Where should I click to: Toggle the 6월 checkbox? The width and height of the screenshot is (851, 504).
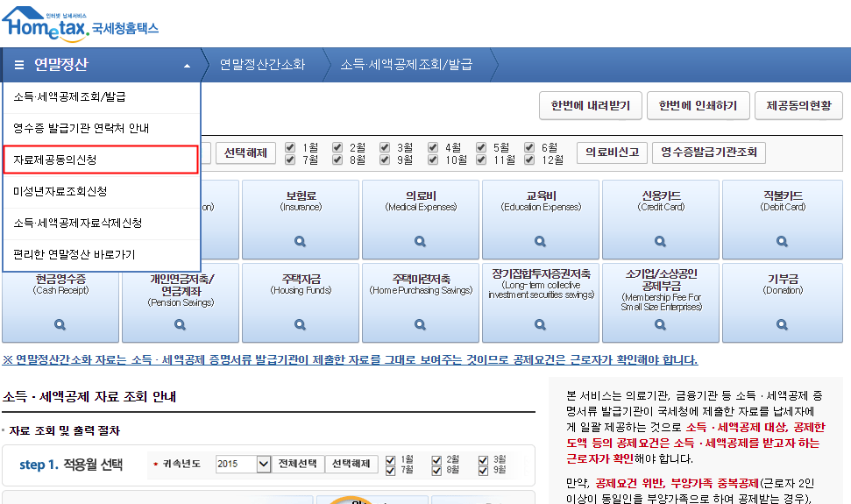click(x=529, y=147)
